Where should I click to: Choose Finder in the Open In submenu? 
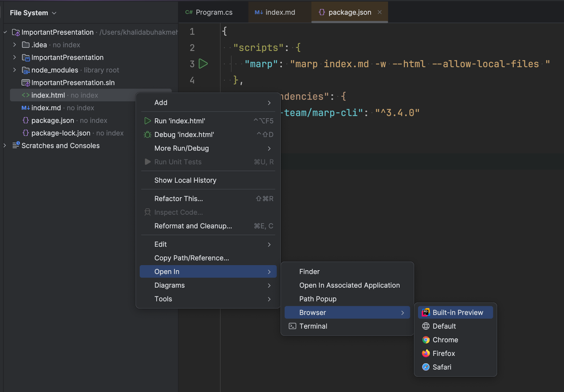pos(347,271)
